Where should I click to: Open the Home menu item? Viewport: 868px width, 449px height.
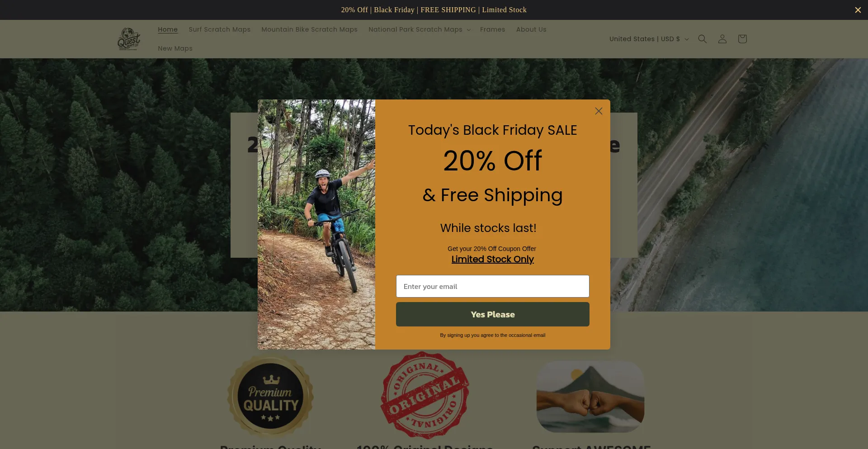click(x=168, y=29)
